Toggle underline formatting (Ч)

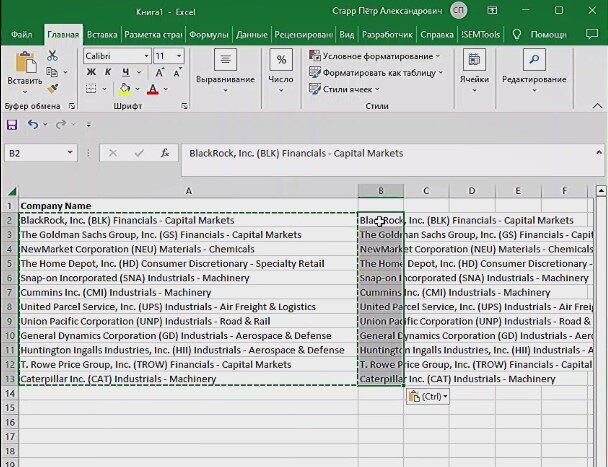click(126, 72)
